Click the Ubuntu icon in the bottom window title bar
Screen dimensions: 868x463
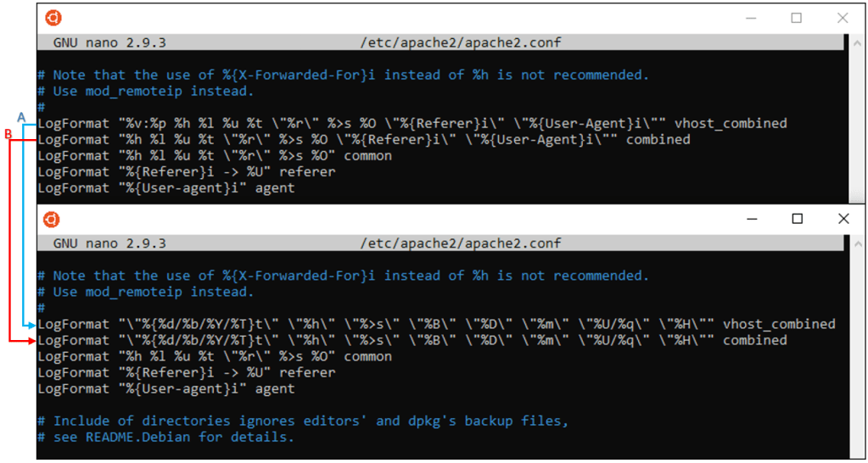(x=53, y=219)
